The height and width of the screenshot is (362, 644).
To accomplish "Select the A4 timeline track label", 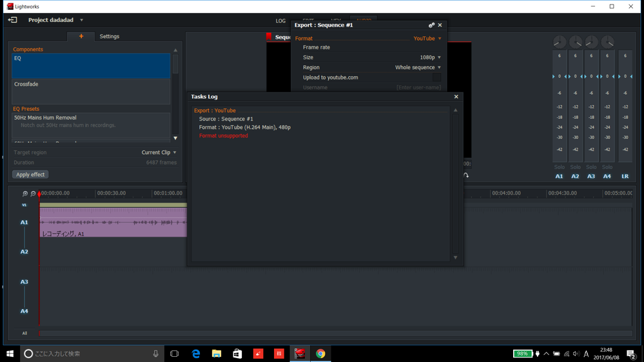I will click(x=24, y=311).
